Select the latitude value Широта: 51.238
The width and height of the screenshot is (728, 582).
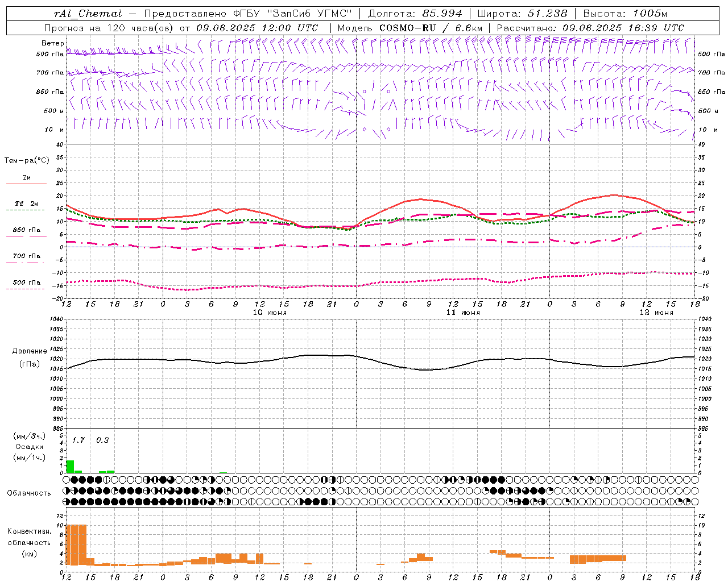coord(522,14)
